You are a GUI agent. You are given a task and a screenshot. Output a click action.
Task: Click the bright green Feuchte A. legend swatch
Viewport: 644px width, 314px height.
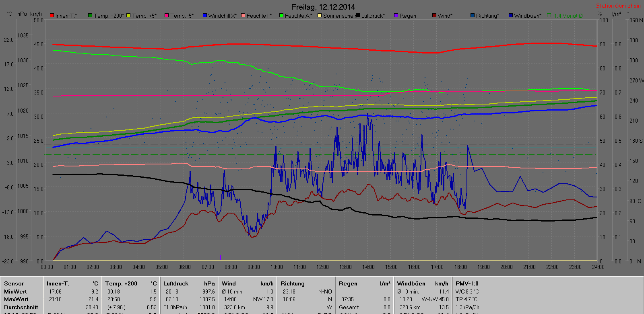[281, 16]
